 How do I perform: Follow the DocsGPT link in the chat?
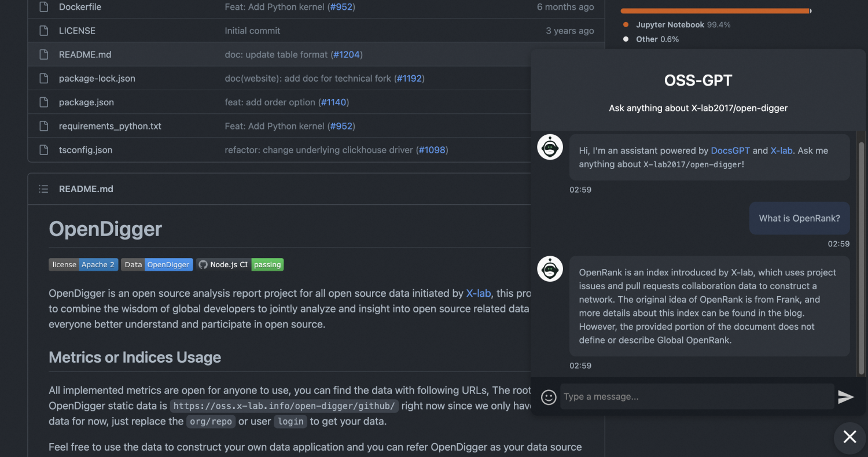click(730, 150)
